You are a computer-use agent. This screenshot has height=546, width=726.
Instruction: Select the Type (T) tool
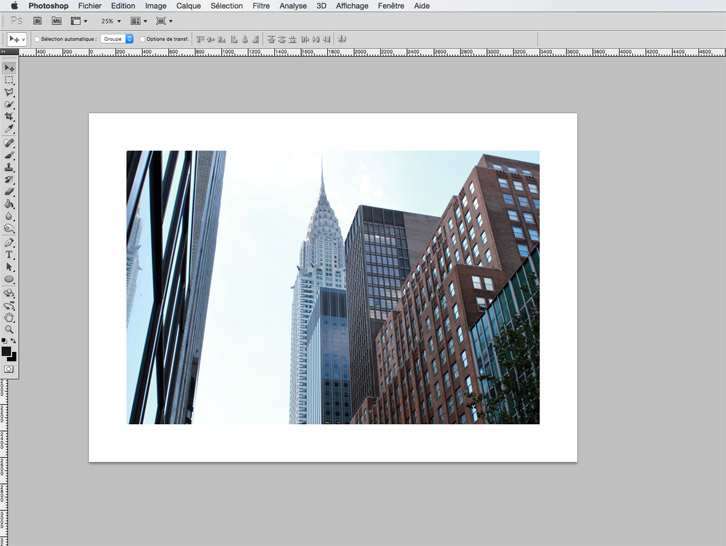[x=9, y=255]
